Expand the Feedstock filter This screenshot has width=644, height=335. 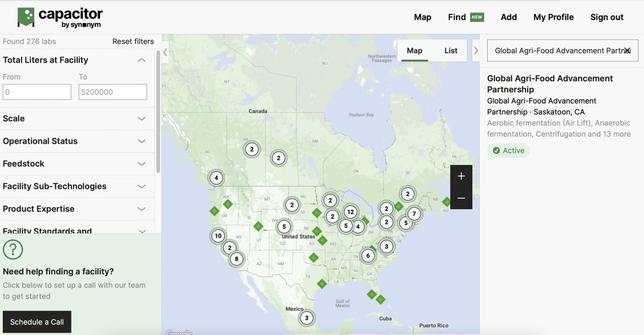click(x=142, y=163)
